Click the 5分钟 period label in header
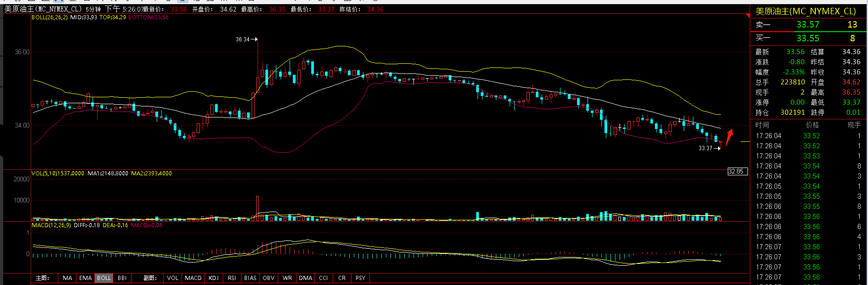Screen dimensions: 868x285 [x=93, y=9]
